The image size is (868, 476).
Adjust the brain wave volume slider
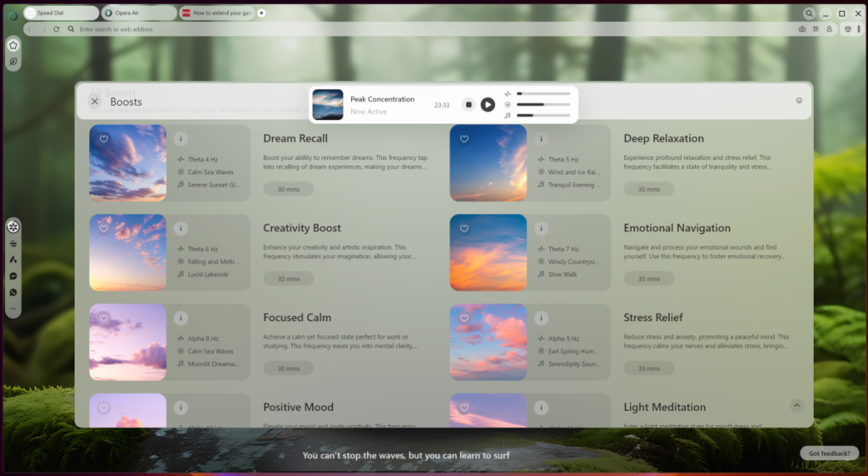point(543,93)
